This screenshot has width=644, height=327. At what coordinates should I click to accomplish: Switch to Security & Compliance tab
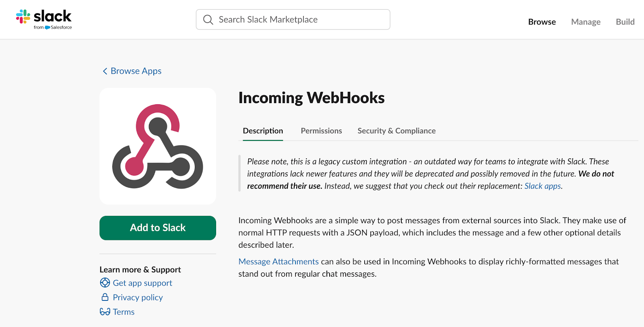pos(396,131)
